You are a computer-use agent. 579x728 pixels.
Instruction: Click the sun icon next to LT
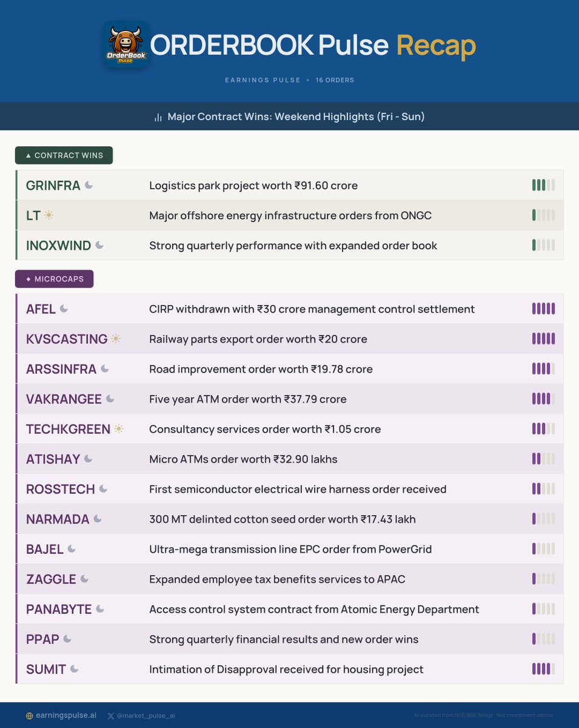[49, 215]
